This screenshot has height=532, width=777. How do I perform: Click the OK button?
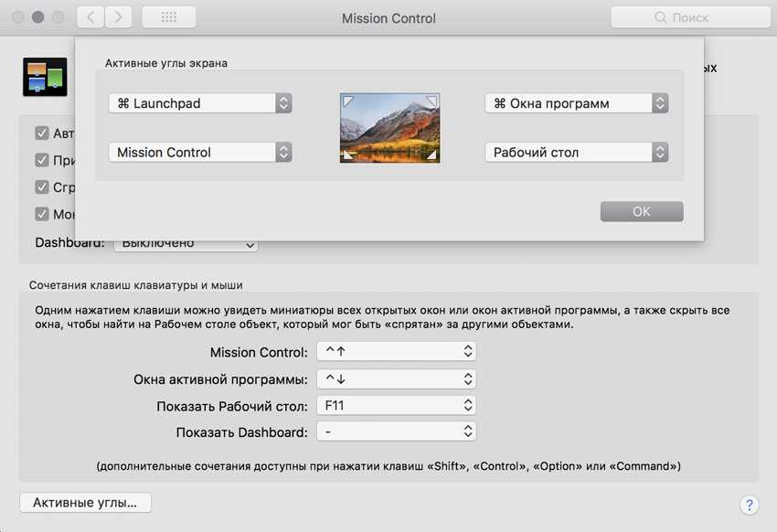coord(641,211)
